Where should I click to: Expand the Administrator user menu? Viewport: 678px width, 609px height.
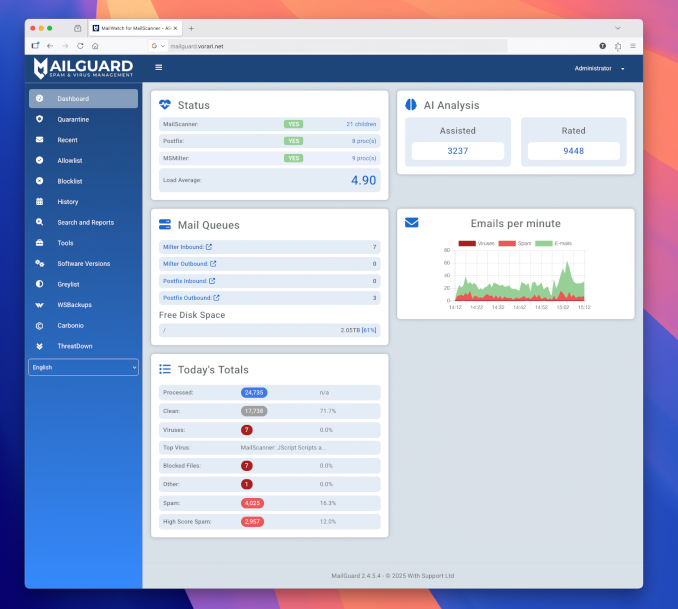tap(600, 68)
